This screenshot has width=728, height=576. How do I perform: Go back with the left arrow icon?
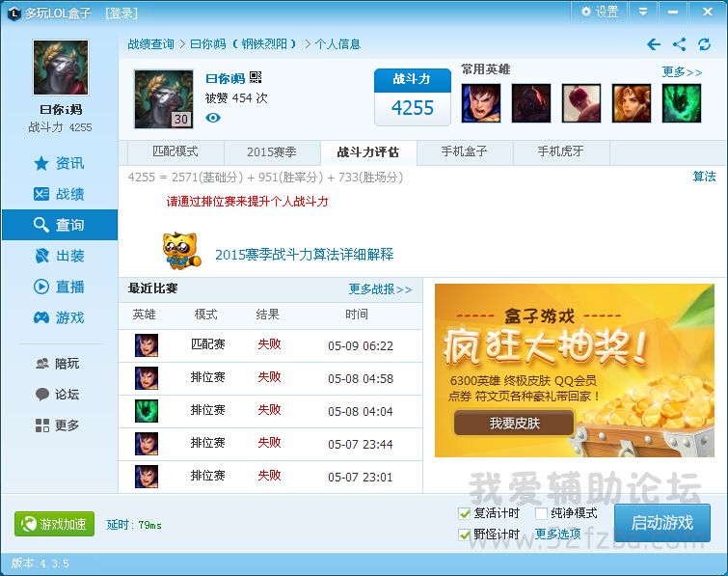coord(654,44)
